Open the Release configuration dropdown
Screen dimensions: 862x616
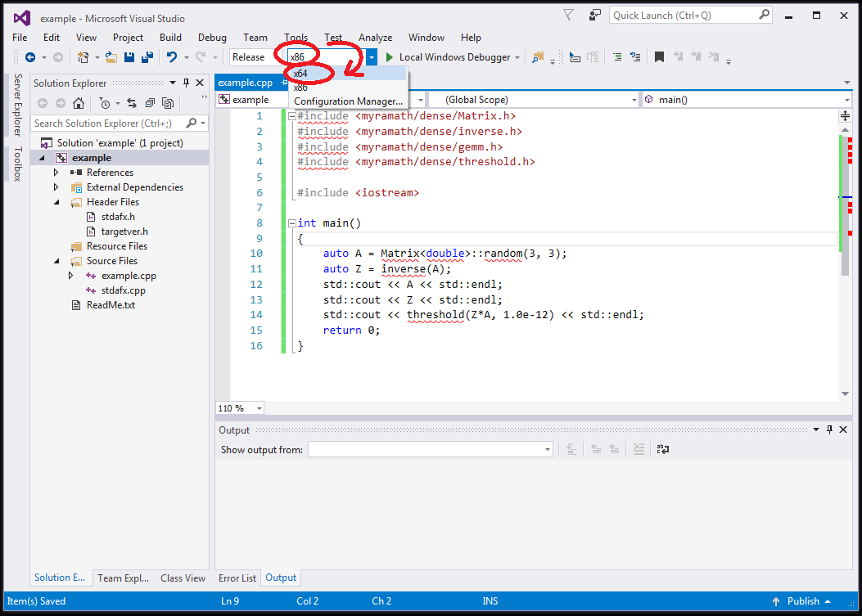coord(255,57)
